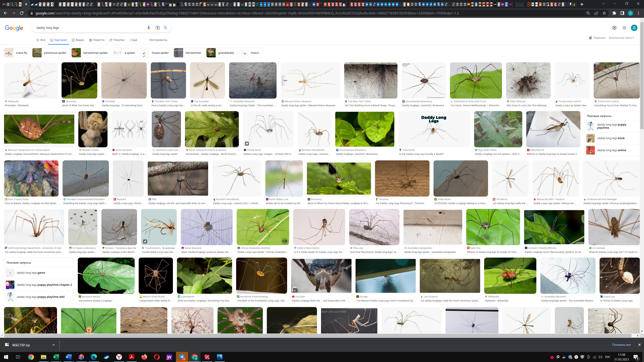Click the search query input field
644x362 pixels.
[x=90, y=28]
